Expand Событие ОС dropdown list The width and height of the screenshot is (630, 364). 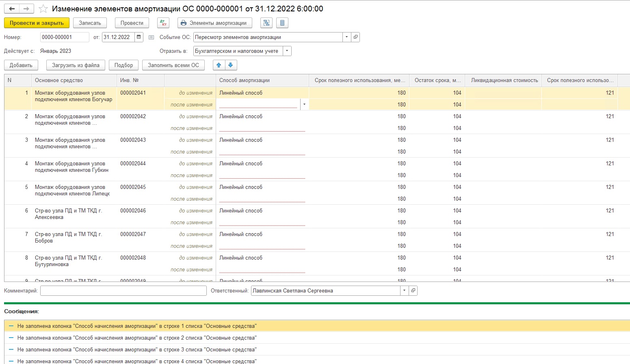coord(347,37)
